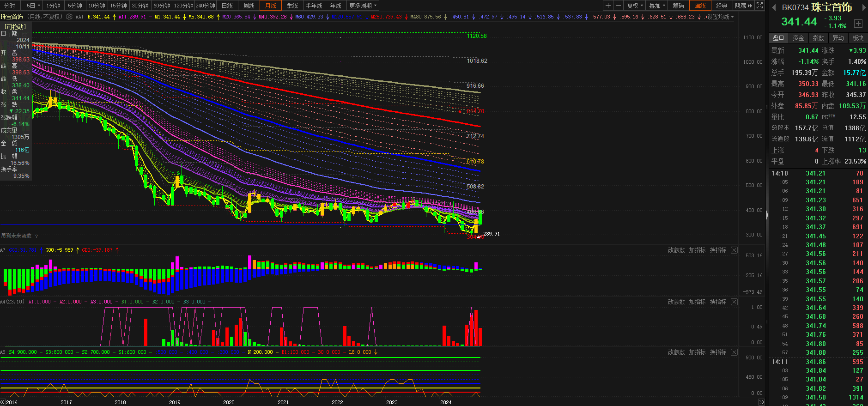Open the 指数 index tab
The image size is (868, 406).
point(818,38)
